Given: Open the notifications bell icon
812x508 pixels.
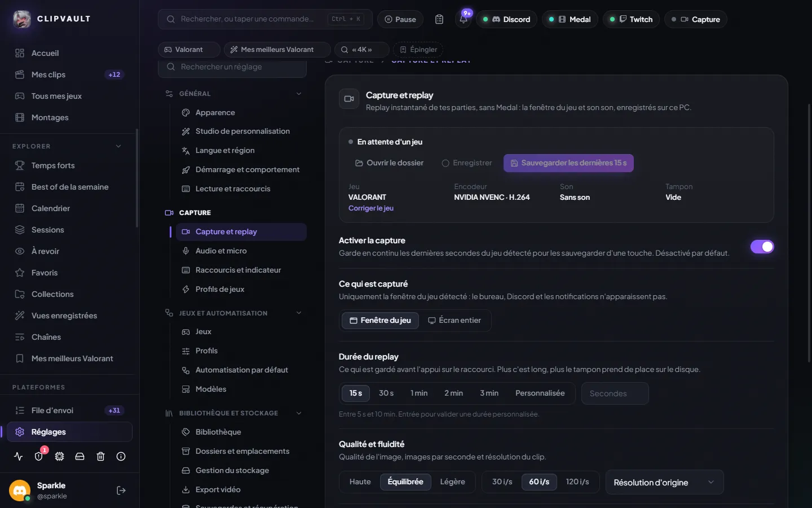Looking at the screenshot, I should 464,19.
